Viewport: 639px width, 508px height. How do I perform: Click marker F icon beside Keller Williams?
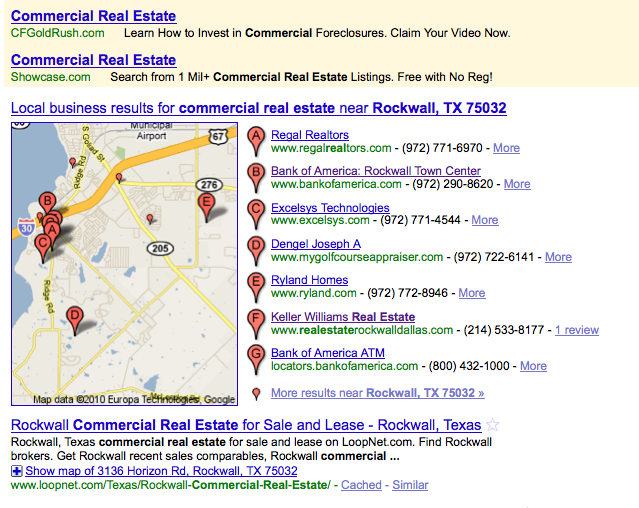(x=256, y=323)
